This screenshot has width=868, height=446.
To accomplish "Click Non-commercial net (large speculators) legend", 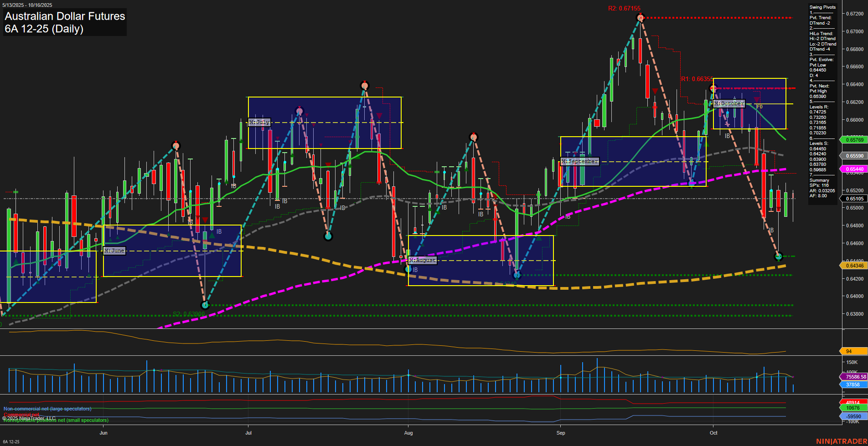I will click(x=47, y=409).
